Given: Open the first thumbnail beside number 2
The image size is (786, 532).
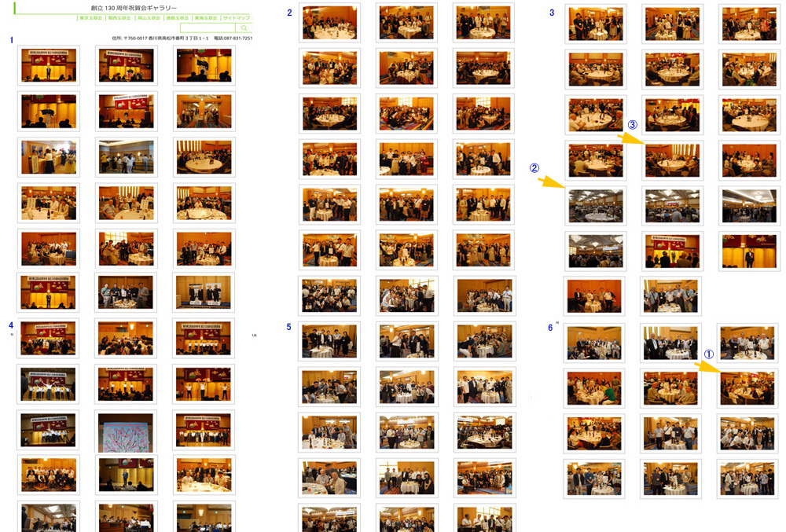Looking at the screenshot, I should tap(330, 23).
